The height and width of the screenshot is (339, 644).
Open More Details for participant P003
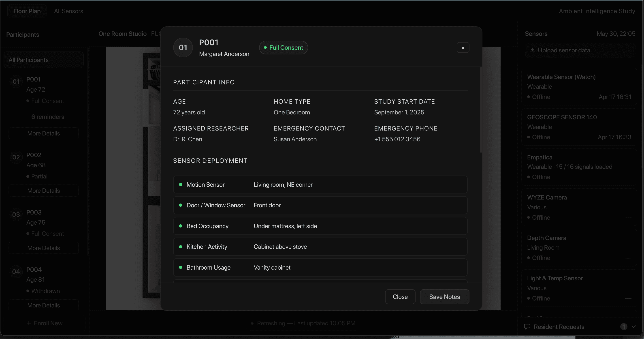pyautogui.click(x=43, y=248)
